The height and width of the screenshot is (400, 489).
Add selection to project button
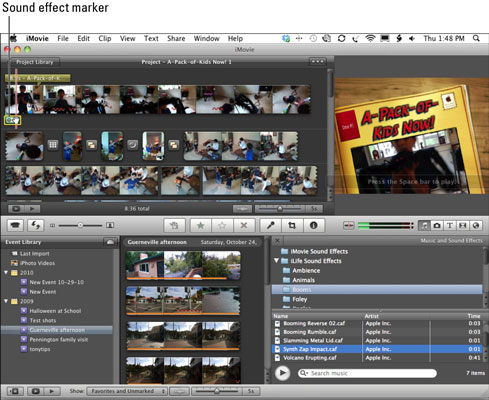[174, 225]
